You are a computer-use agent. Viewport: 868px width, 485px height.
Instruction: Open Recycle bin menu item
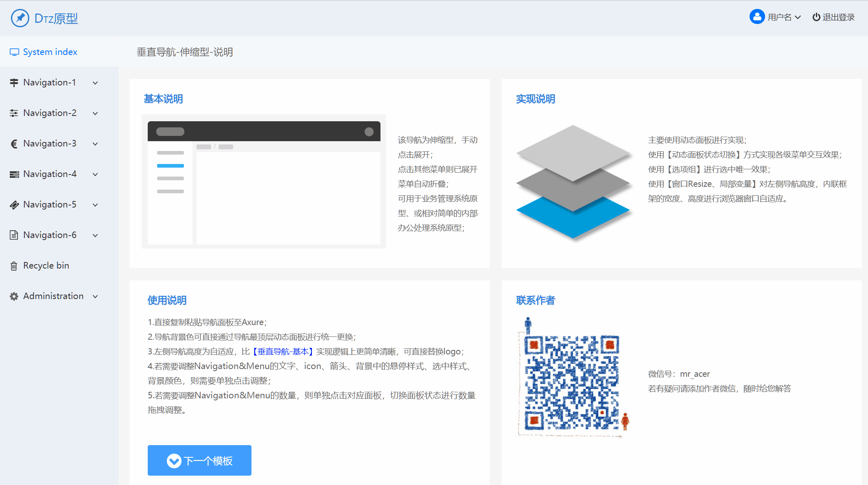[x=59, y=266]
